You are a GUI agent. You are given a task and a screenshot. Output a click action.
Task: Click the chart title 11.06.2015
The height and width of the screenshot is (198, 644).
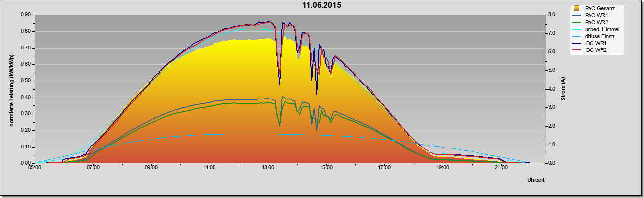pyautogui.click(x=322, y=6)
